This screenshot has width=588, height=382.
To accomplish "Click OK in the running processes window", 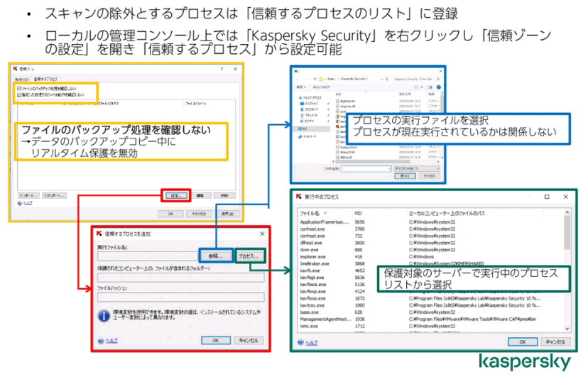I will pyautogui.click(x=523, y=342).
